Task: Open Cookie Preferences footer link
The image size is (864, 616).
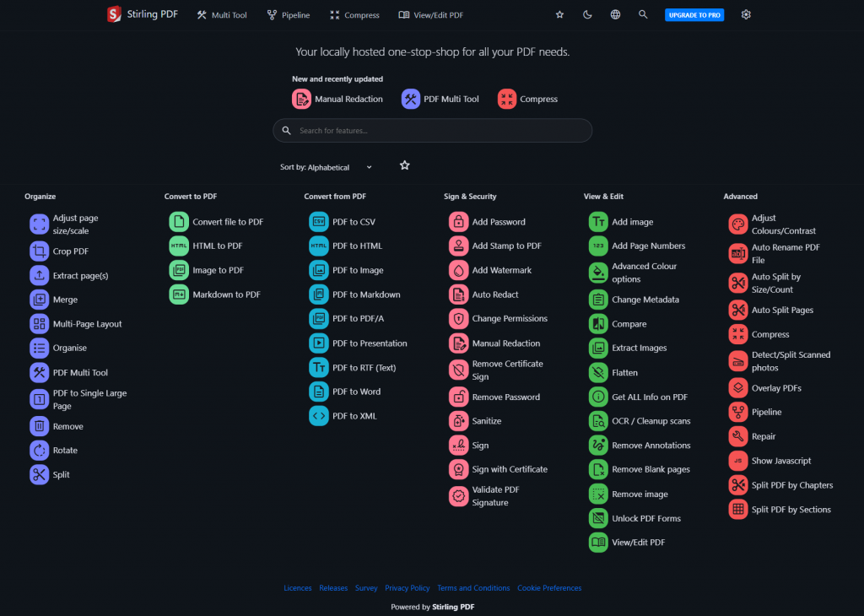Action: [x=549, y=588]
